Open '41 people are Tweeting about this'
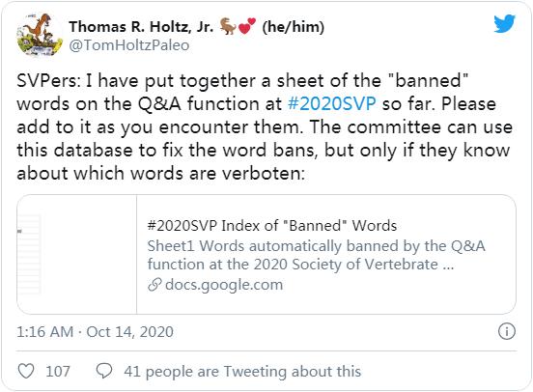 point(242,372)
